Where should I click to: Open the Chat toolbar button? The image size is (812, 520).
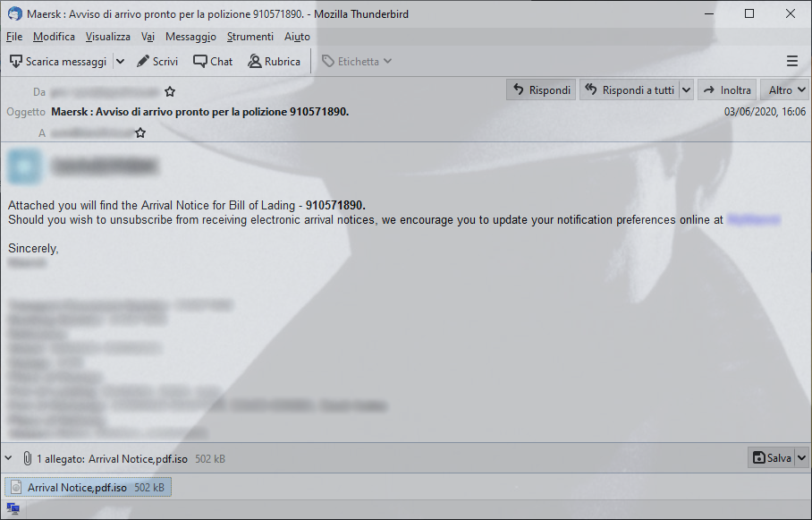213,62
